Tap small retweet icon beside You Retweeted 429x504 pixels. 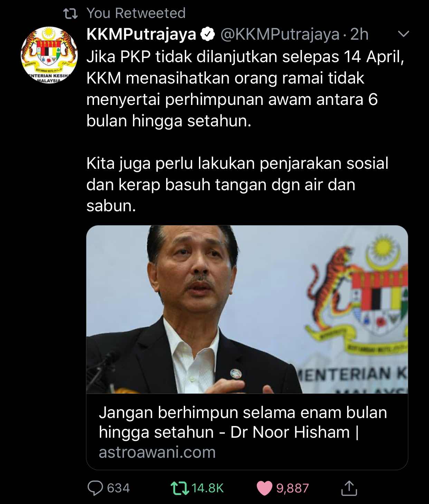pos(70,14)
